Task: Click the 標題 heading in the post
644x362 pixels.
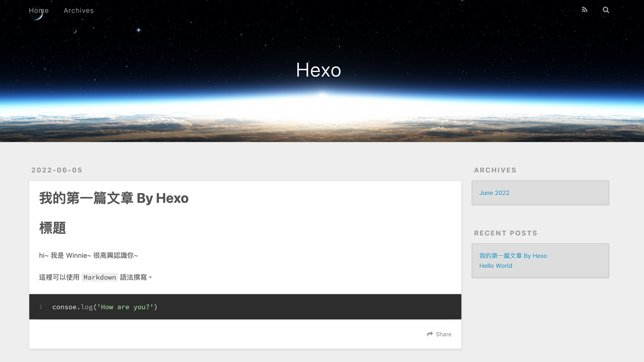Action: click(x=52, y=228)
